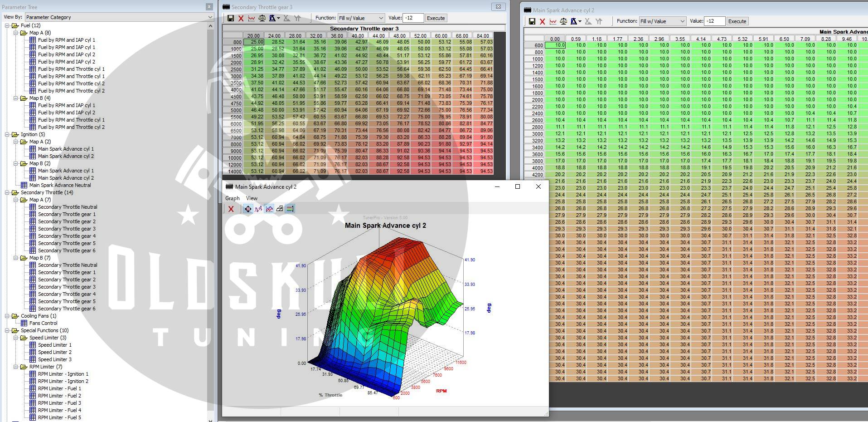Select RPM Limiter - Ignition 1 parameter
Screen dimensions: 868x422
pos(63,374)
